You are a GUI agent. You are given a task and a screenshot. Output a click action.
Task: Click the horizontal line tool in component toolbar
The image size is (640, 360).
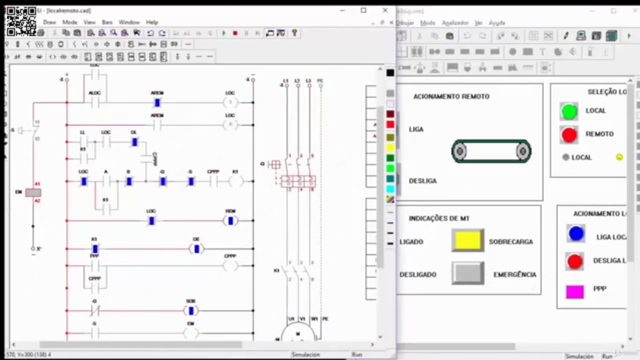click(x=188, y=44)
